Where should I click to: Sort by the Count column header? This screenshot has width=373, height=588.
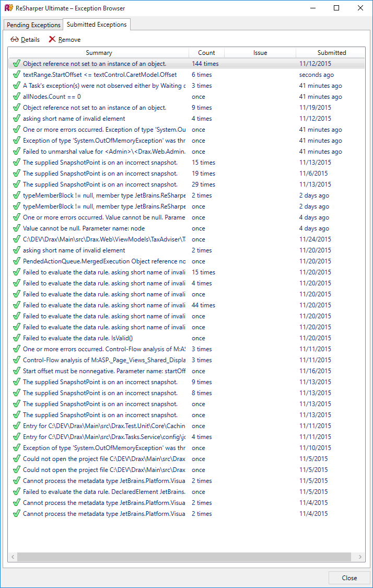pyautogui.click(x=206, y=52)
